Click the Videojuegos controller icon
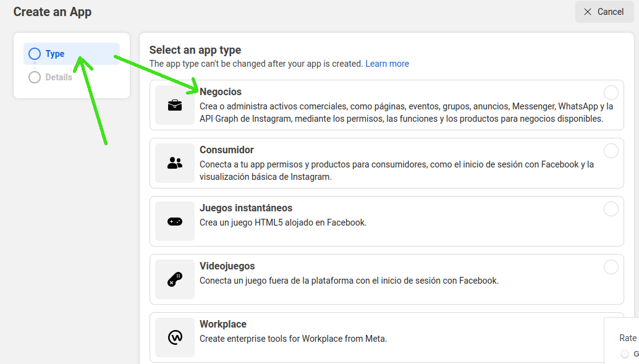The image size is (639, 364). (175, 279)
